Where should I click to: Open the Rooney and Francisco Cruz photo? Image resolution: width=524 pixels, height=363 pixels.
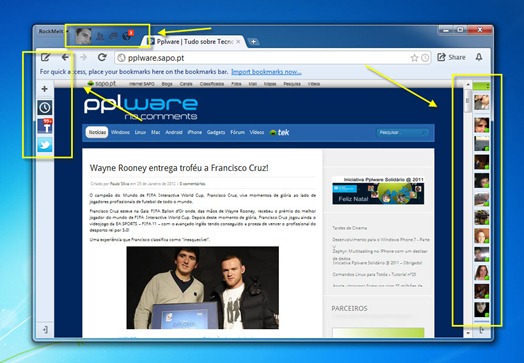click(203, 288)
